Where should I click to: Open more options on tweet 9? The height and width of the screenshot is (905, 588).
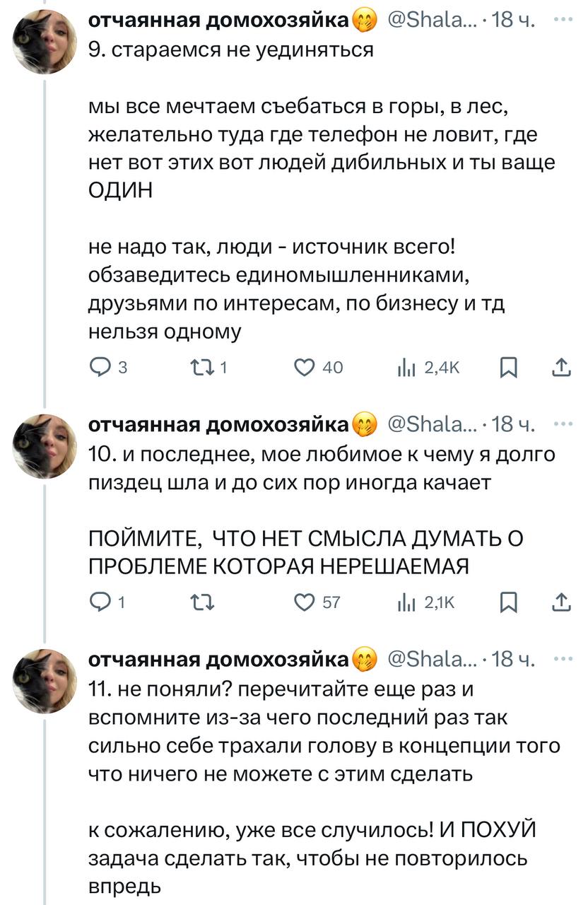tap(563, 21)
